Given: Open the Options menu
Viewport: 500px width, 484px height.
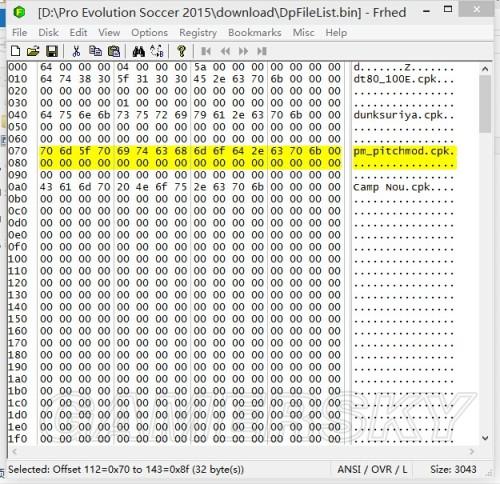Looking at the screenshot, I should (149, 33).
